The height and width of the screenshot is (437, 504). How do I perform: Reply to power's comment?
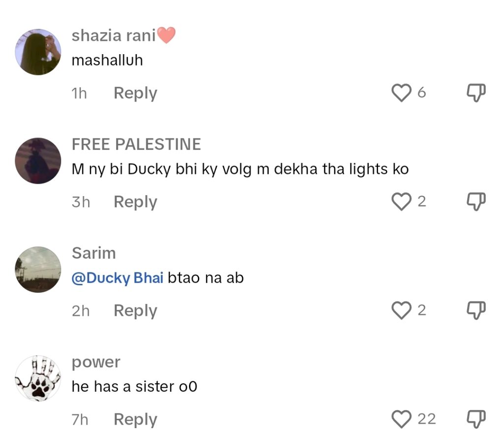point(135,420)
